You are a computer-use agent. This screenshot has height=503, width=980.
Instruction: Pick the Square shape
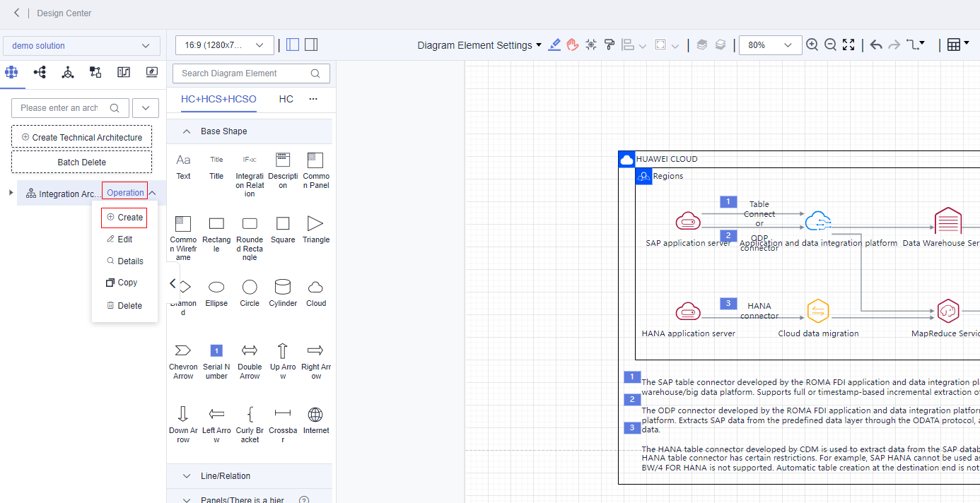coord(283,230)
